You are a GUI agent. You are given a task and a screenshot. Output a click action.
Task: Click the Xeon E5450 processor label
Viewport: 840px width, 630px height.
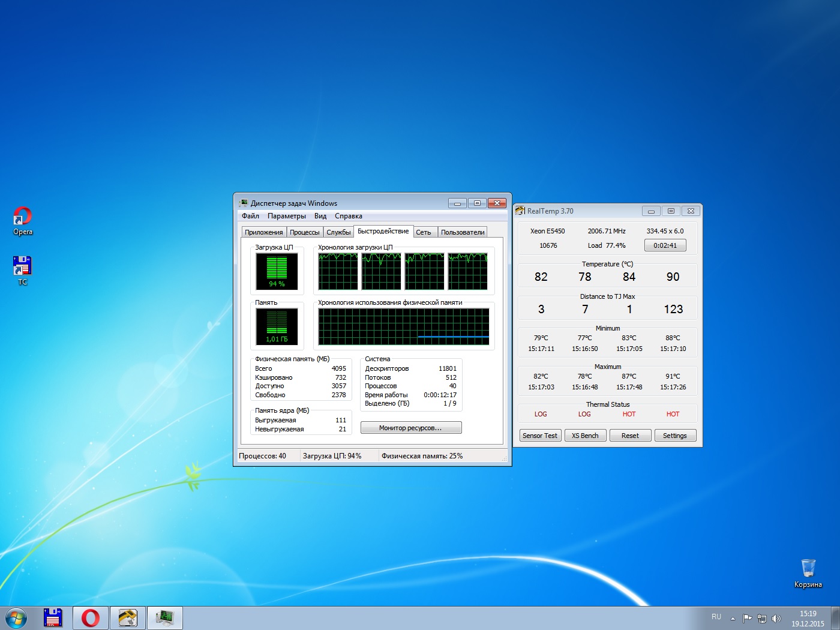tap(548, 231)
